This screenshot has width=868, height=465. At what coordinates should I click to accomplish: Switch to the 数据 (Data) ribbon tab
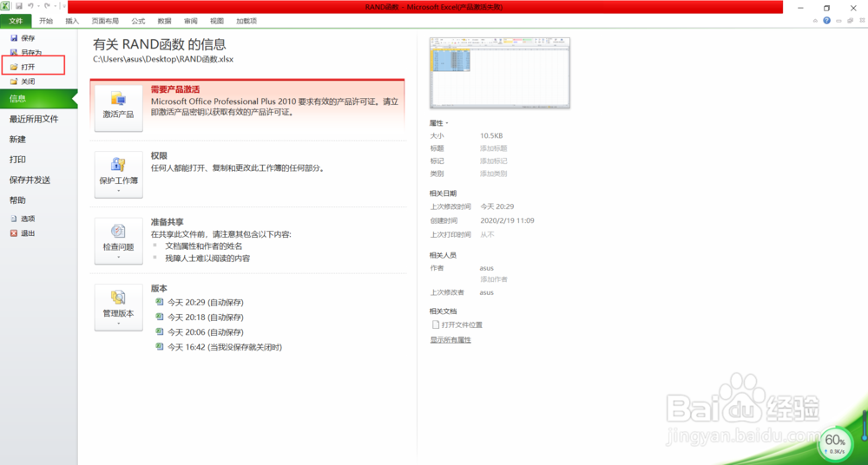click(x=164, y=21)
